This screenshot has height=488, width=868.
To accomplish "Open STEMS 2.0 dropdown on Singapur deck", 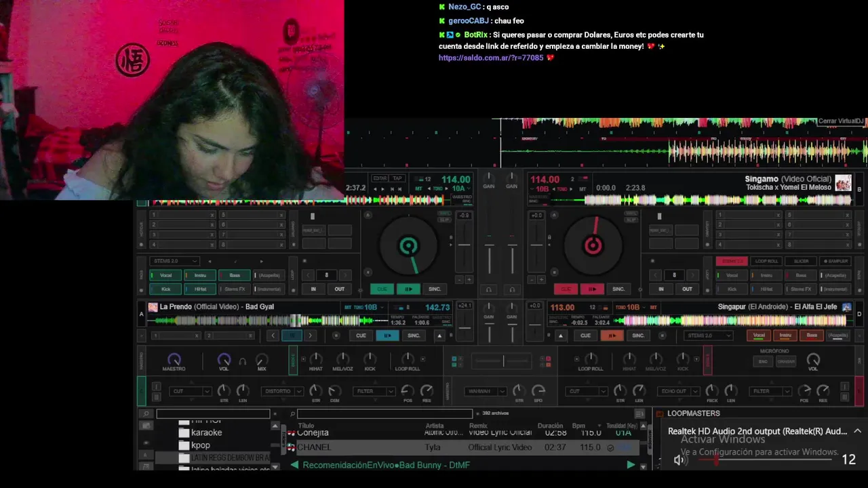I will (708, 335).
